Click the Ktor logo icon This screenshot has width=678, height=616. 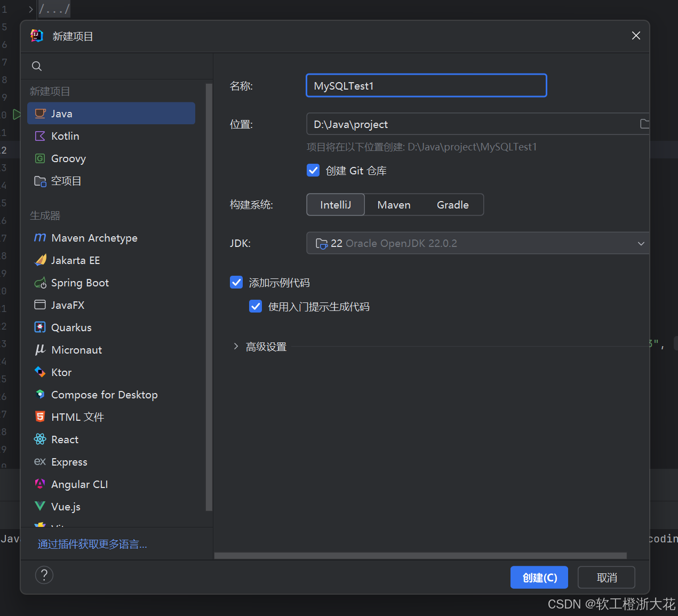click(x=40, y=372)
